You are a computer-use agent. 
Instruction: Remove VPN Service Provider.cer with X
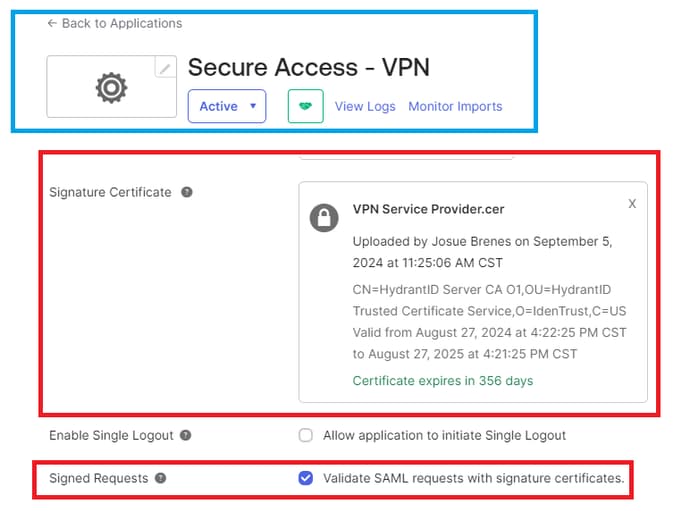(x=632, y=203)
